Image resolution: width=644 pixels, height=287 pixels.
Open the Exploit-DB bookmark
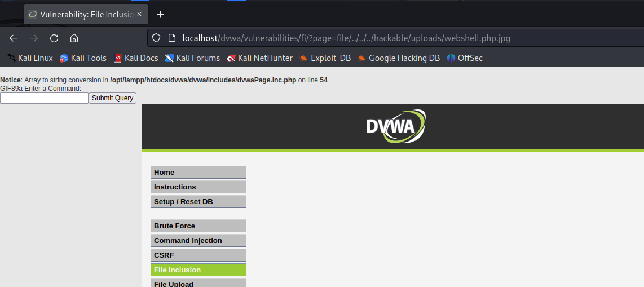click(x=325, y=58)
